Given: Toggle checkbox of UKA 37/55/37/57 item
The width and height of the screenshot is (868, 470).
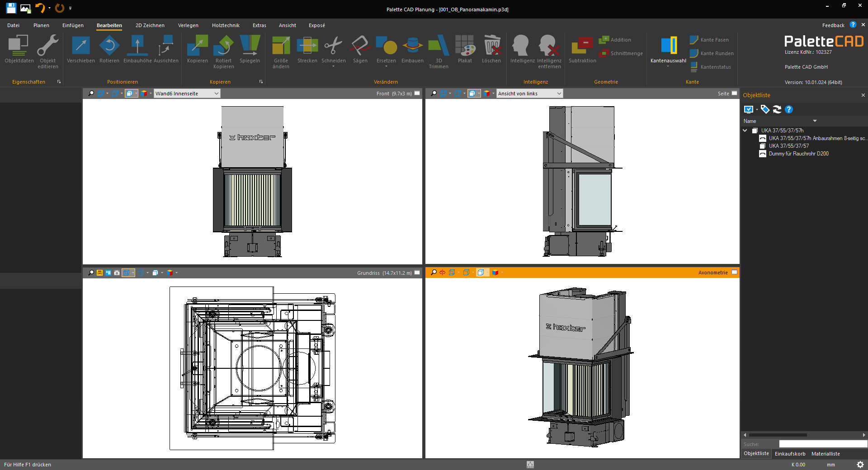Looking at the screenshot, I should [763, 146].
